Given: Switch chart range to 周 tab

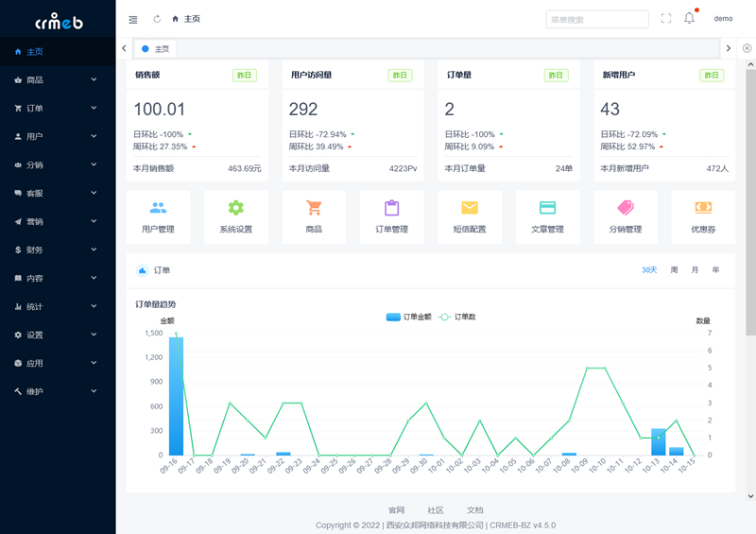Looking at the screenshot, I should (674, 270).
